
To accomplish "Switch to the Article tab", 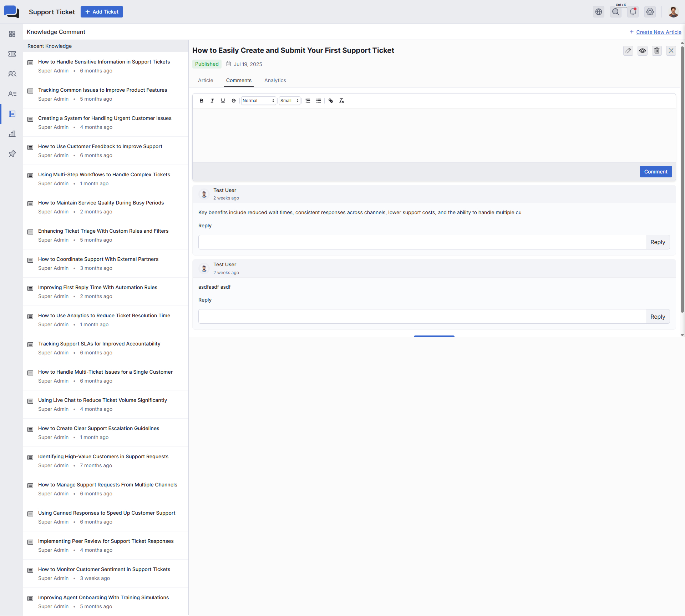I will (x=205, y=80).
